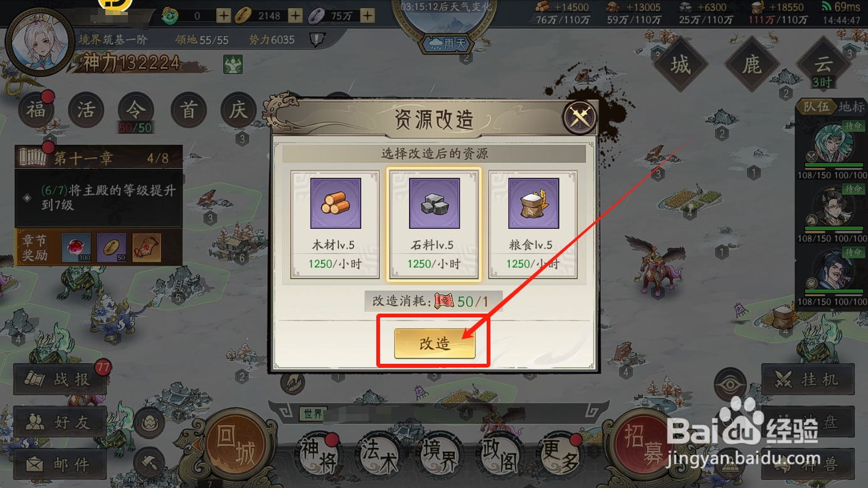Close the 资源改造 dialog with the crossed-swords icon
The image size is (868, 488).
[x=580, y=118]
